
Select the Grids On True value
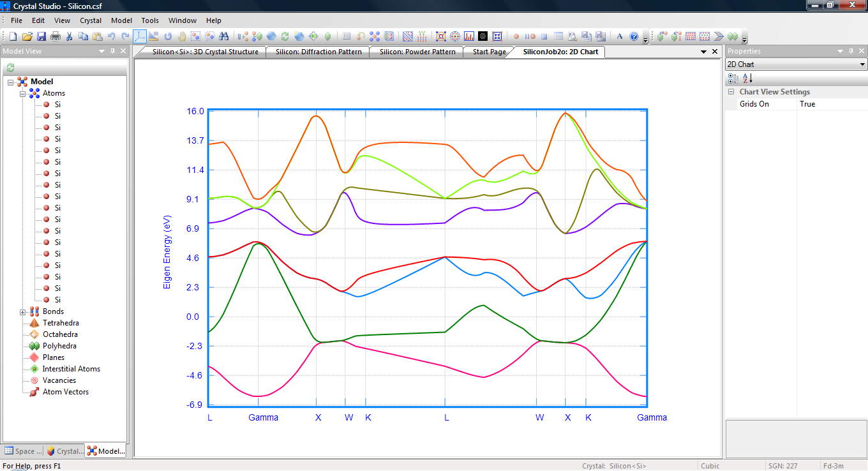pos(807,104)
